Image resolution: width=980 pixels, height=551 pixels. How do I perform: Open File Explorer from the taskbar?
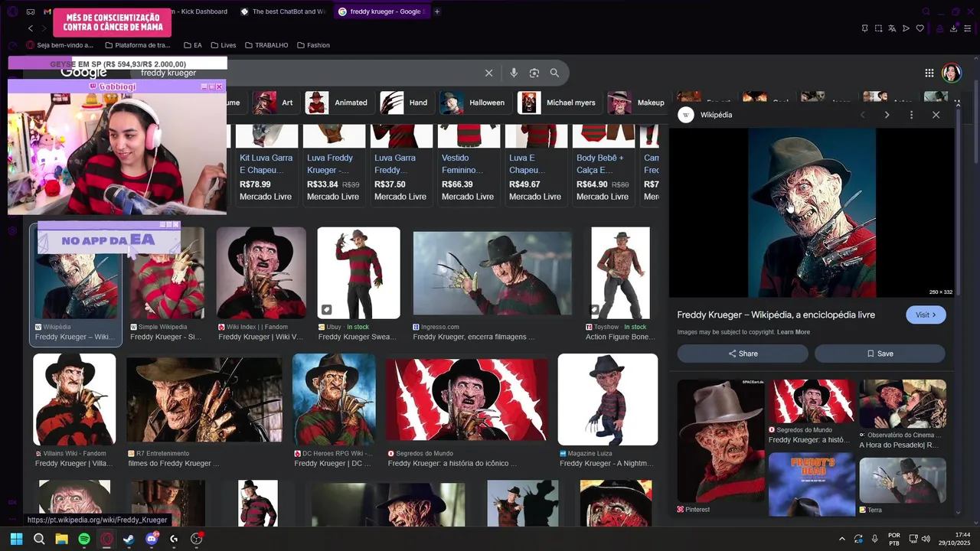pyautogui.click(x=61, y=539)
